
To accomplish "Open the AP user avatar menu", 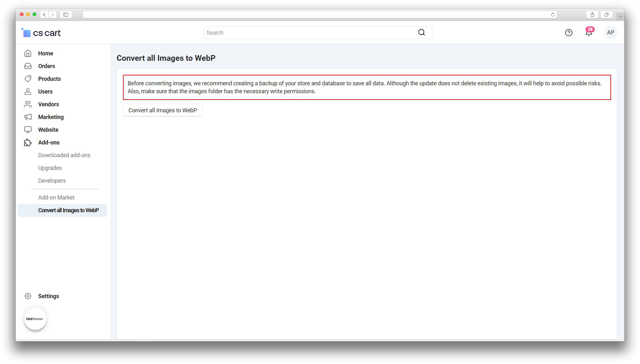I will (610, 33).
